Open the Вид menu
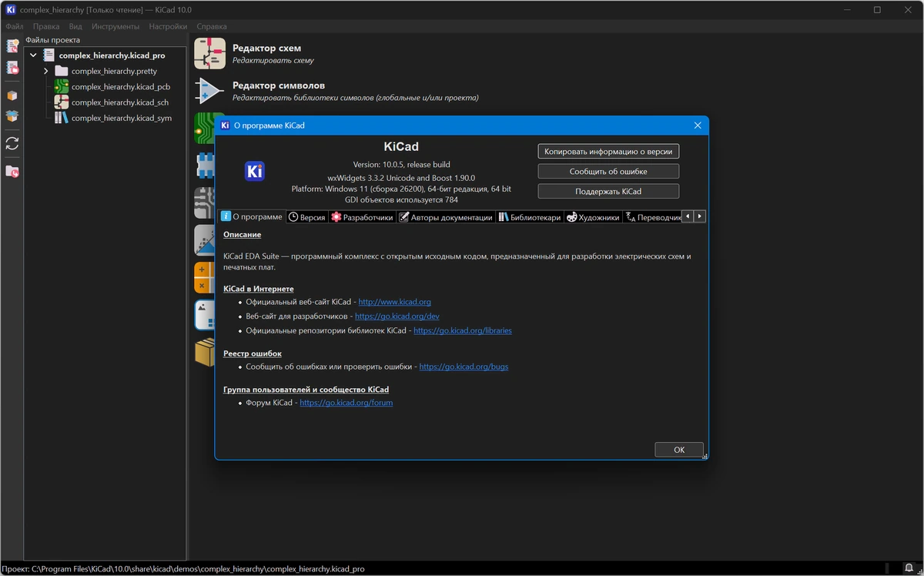The height and width of the screenshot is (576, 924). click(x=75, y=26)
